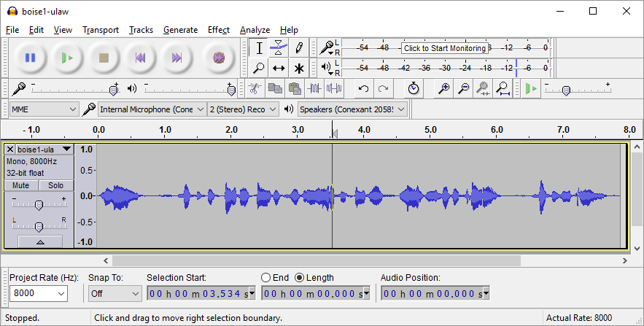
Task: Start playback with the Play button
Action: click(x=67, y=58)
